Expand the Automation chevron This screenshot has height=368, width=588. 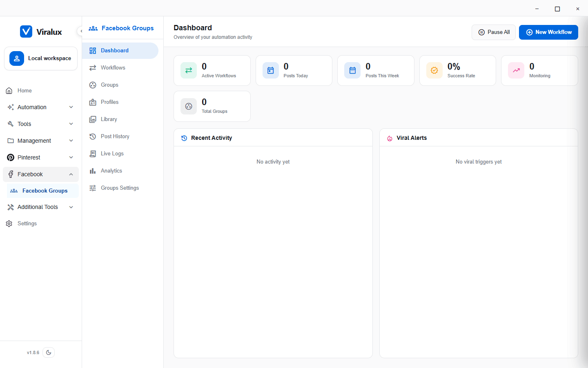(x=71, y=107)
